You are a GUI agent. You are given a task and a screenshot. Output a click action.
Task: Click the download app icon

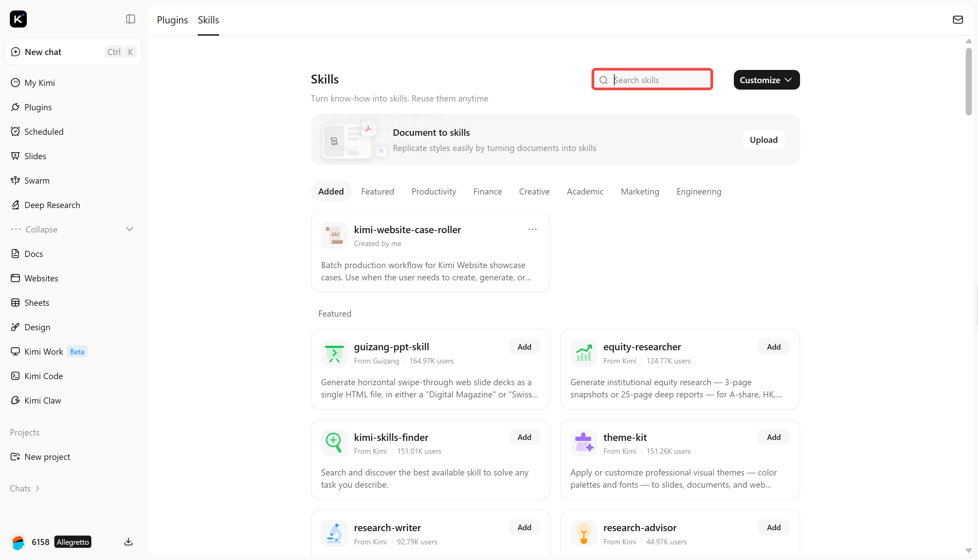128,542
